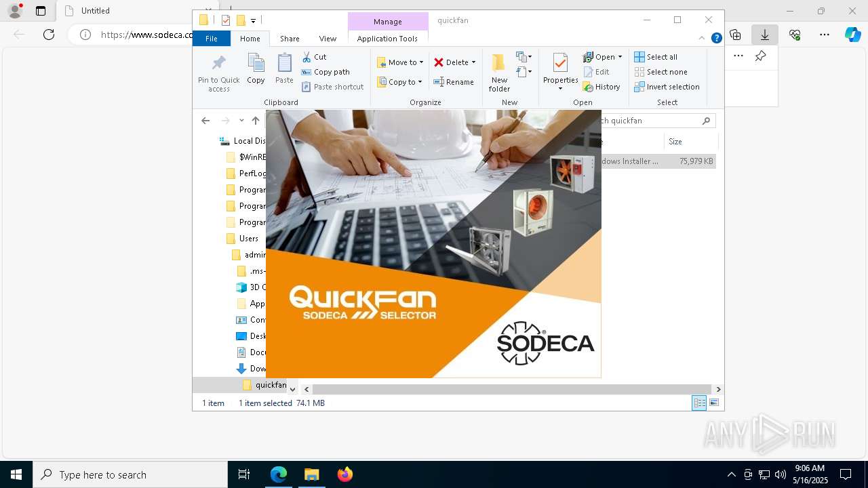Open File Explorer taskbar icon
The height and width of the screenshot is (488, 868).
point(311,474)
